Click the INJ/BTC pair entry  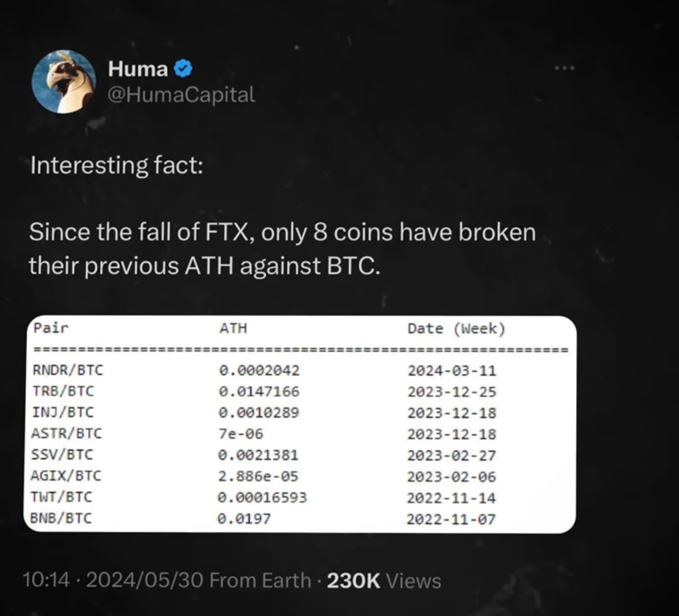[63, 412]
